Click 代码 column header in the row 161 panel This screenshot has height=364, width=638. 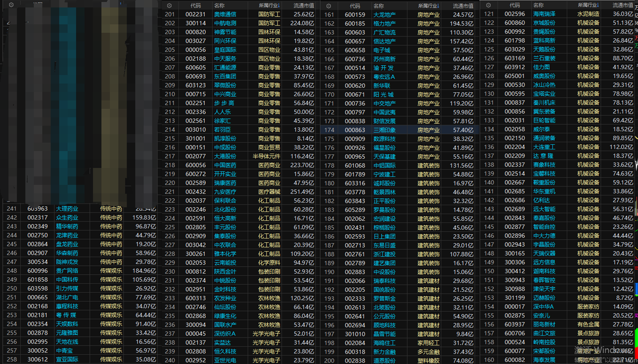click(355, 6)
